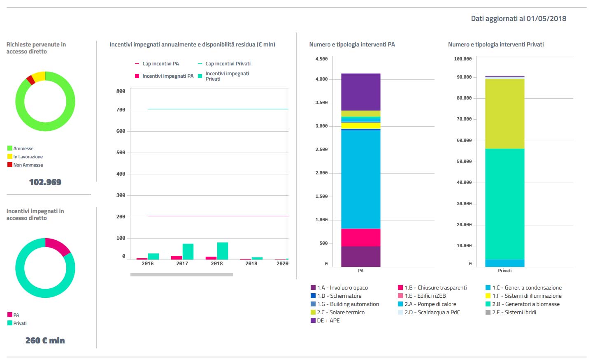The image size is (595, 364).
Task: Click the 1.A - Involucro opaco legend swatch
Action: [x=313, y=288]
